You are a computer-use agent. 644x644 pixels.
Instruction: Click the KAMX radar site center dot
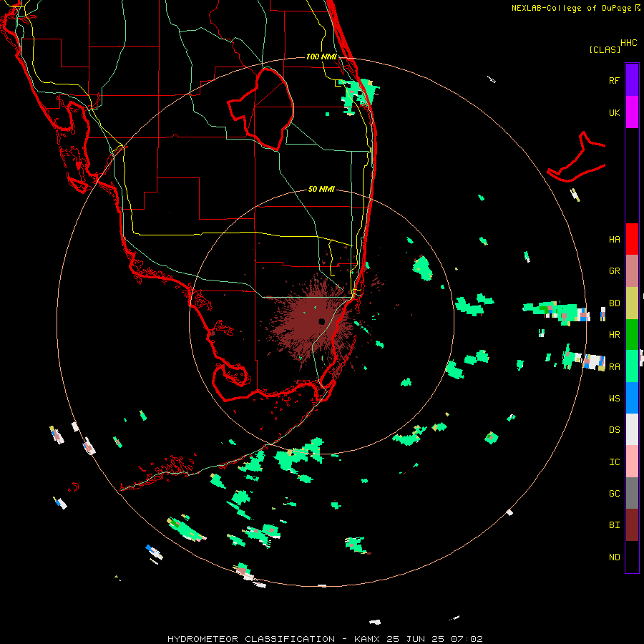(321, 321)
